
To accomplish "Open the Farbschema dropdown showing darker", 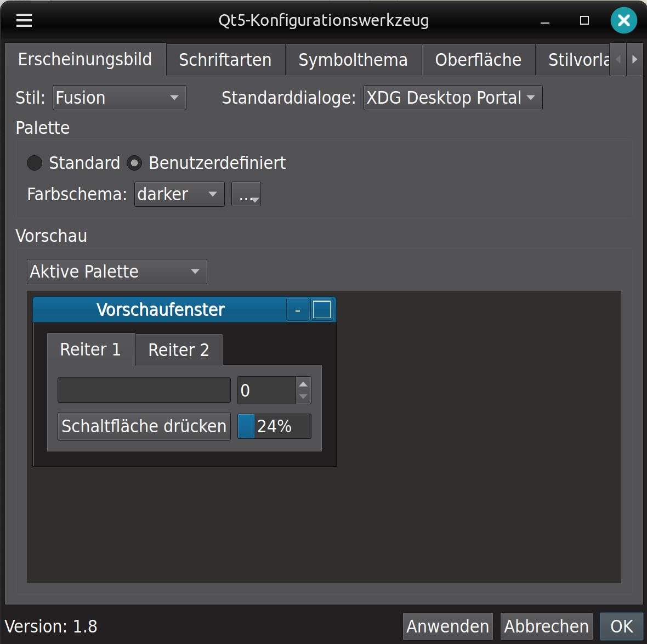I will [179, 194].
